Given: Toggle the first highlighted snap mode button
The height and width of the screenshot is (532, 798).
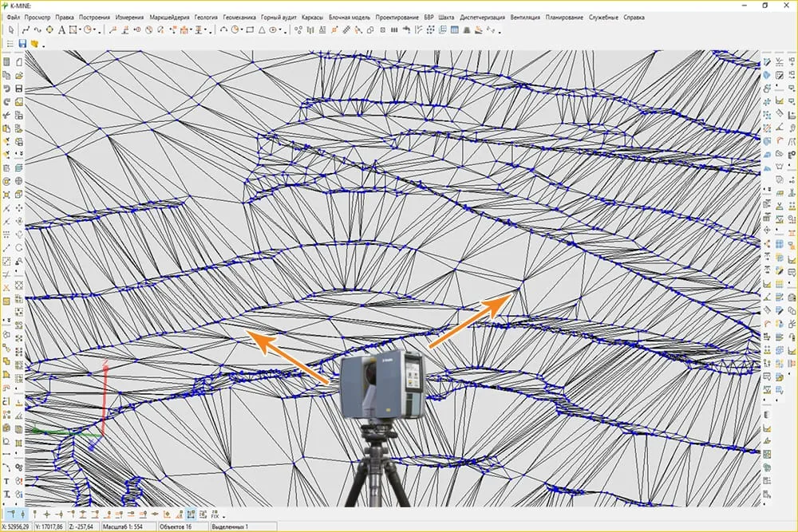Looking at the screenshot, I should 12,514.
